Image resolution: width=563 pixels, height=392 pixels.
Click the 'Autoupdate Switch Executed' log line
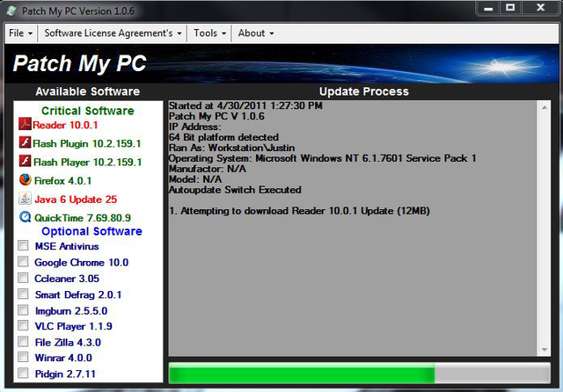point(235,190)
